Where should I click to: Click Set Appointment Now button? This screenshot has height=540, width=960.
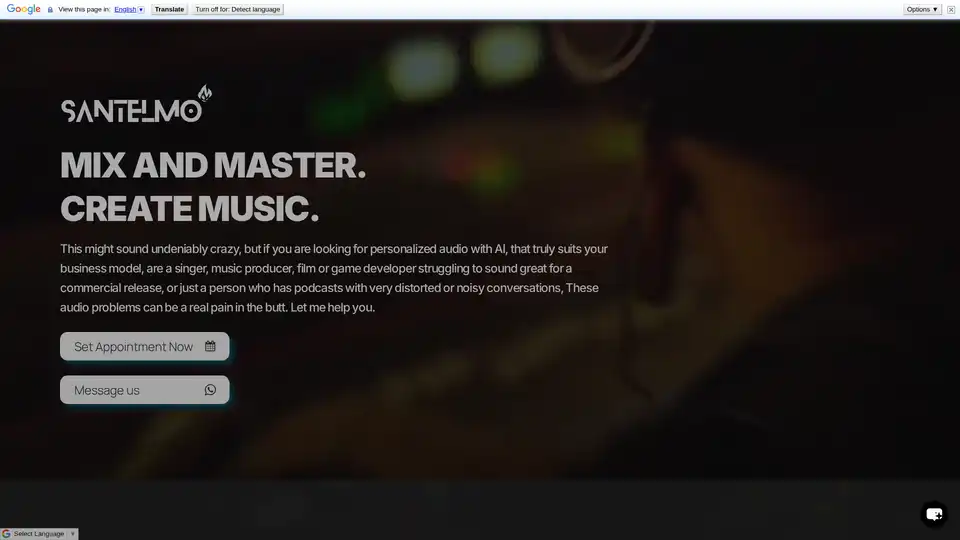(133, 346)
